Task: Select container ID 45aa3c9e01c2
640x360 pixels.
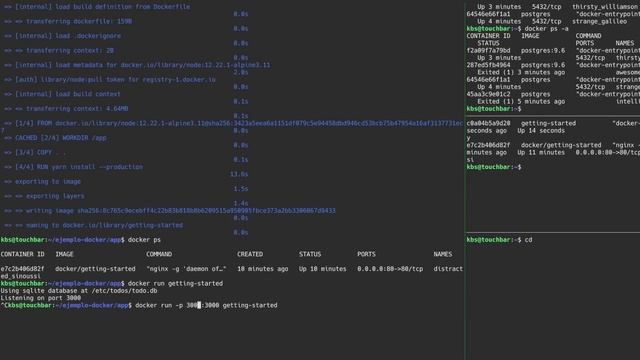Action: coord(489,94)
